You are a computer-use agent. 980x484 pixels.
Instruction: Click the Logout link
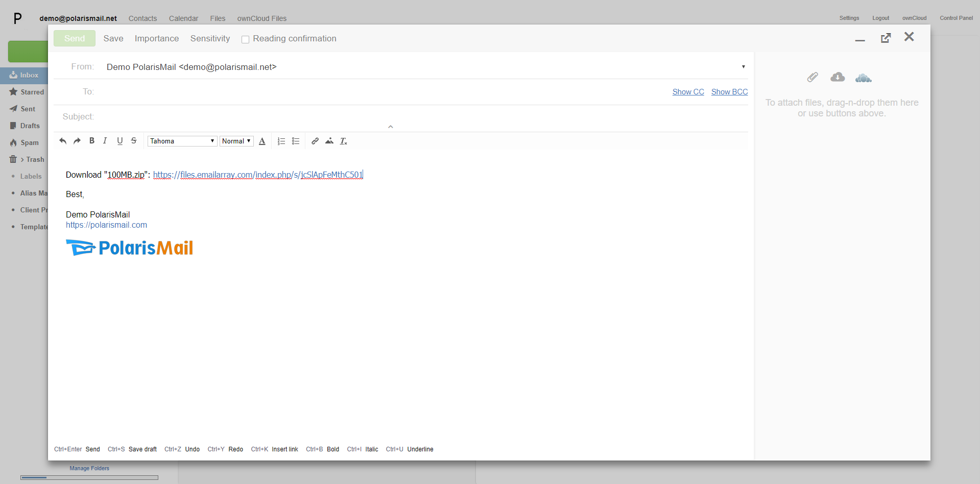[x=880, y=18]
